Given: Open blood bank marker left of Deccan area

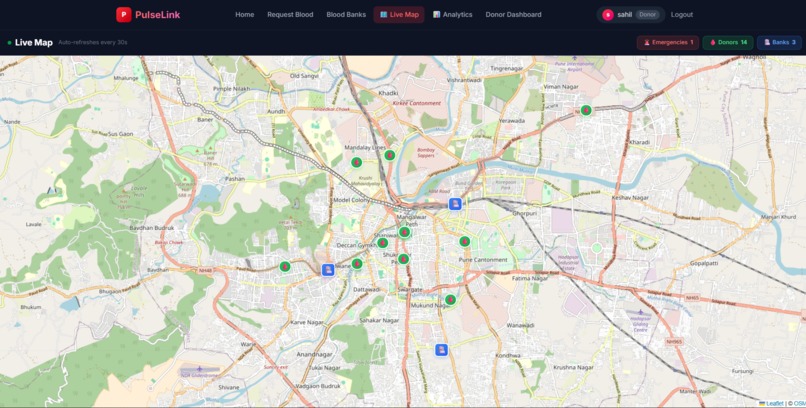Looking at the screenshot, I should click(x=328, y=270).
